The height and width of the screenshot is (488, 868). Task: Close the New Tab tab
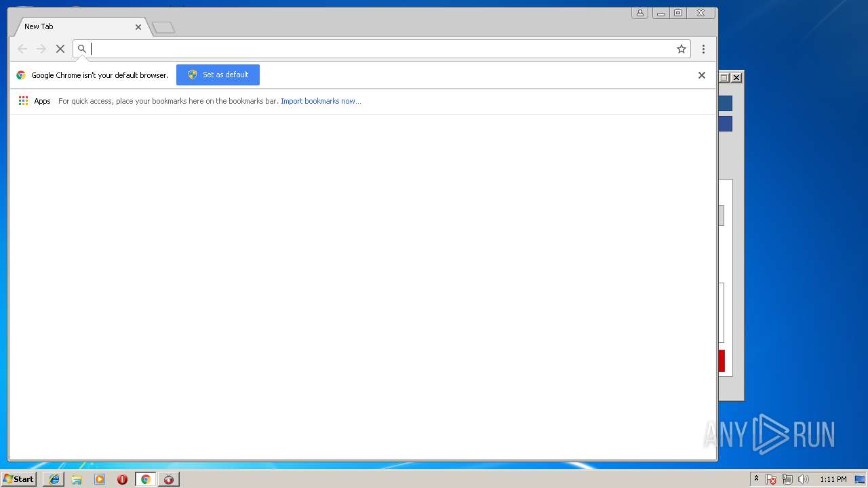coord(138,27)
